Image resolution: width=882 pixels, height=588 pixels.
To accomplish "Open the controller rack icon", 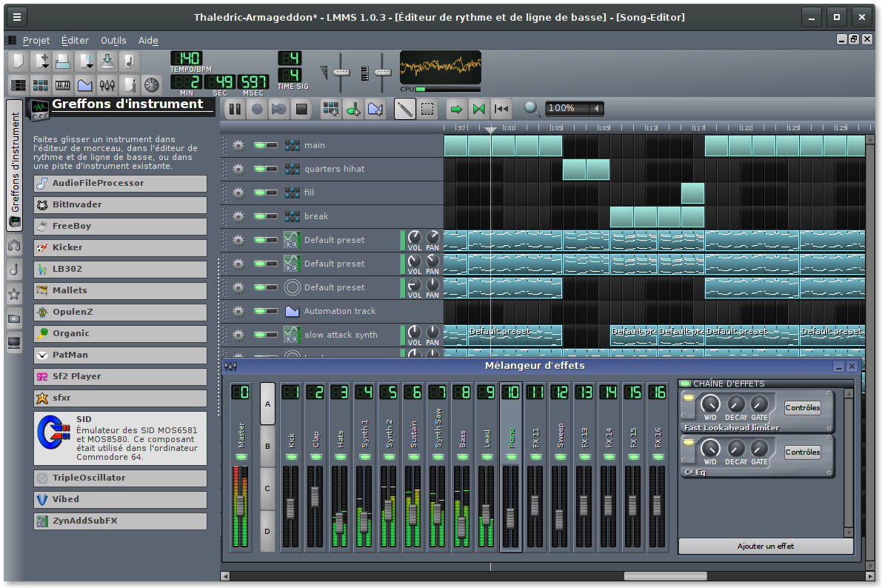I will [x=151, y=85].
